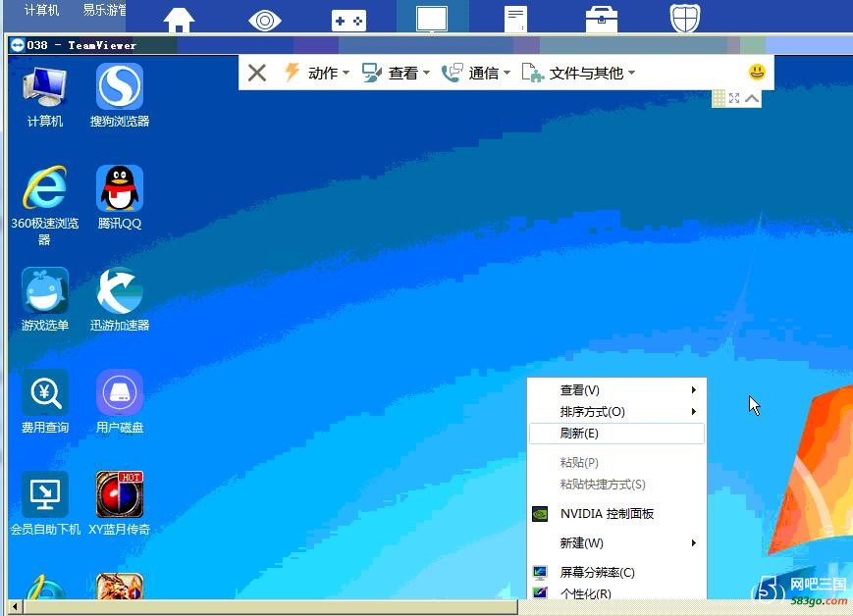Image resolution: width=853 pixels, height=616 pixels.
Task: Select the 计算机 tab at top left
Action: click(x=42, y=11)
